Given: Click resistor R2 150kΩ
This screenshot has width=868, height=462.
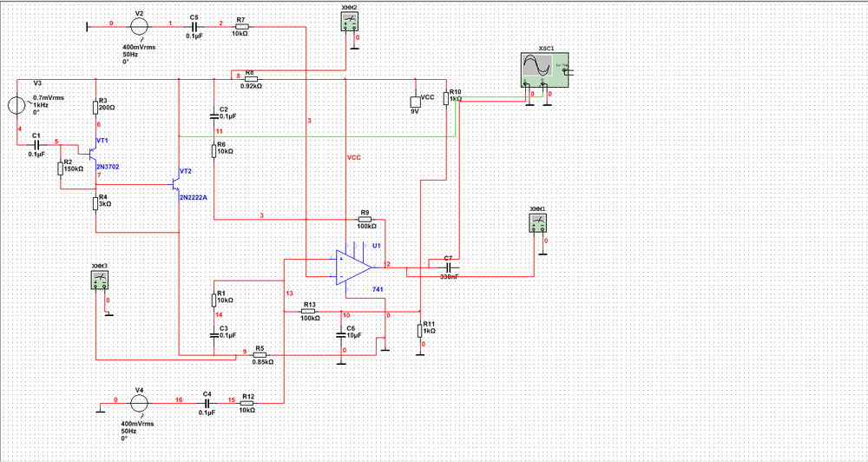Looking at the screenshot, I should coord(61,168).
